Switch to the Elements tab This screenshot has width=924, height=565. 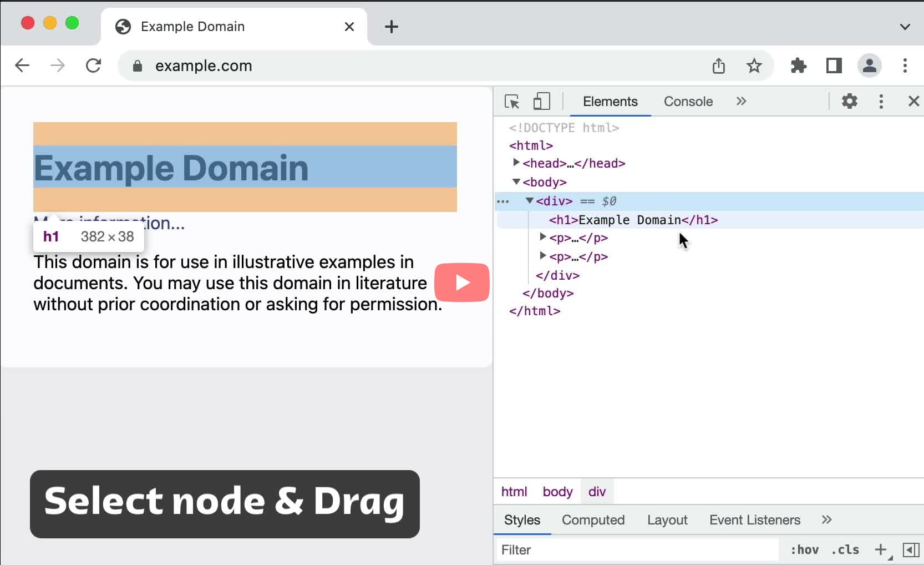610,102
